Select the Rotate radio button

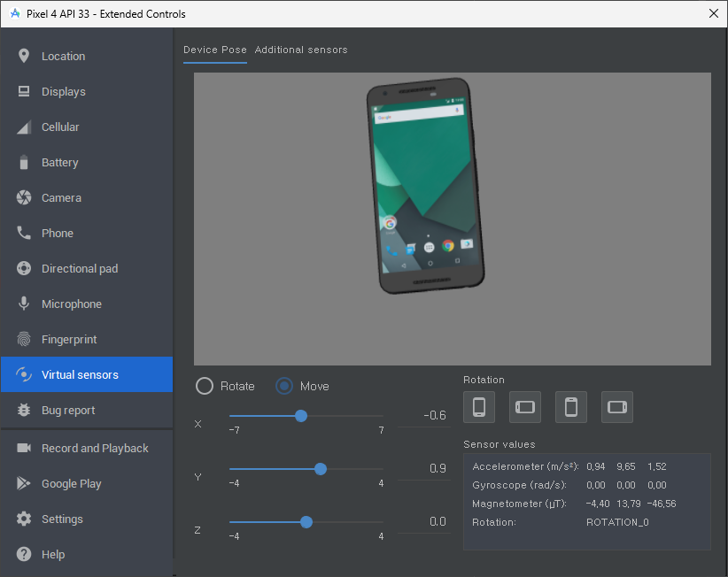coord(205,386)
